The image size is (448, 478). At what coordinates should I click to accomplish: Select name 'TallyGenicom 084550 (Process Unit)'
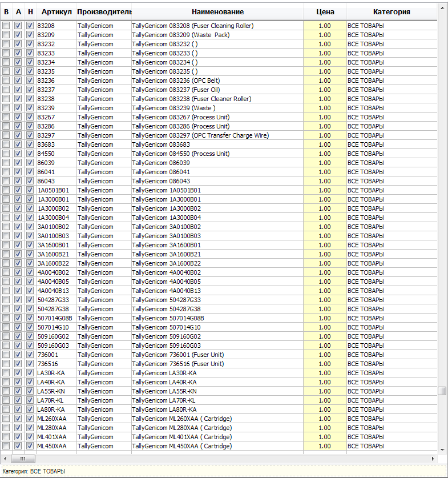coord(180,154)
